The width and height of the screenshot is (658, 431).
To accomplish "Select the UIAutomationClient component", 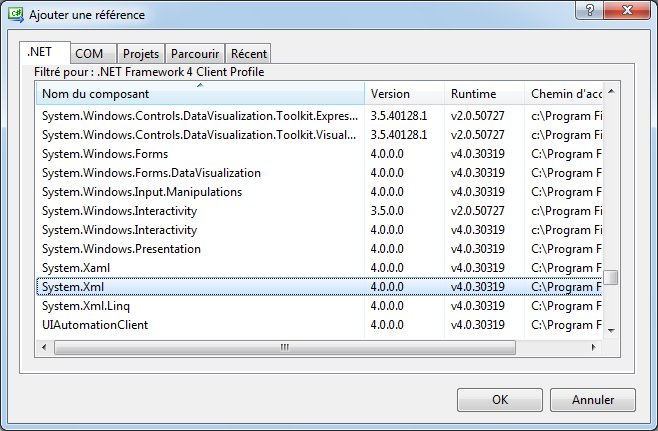I will 94,325.
